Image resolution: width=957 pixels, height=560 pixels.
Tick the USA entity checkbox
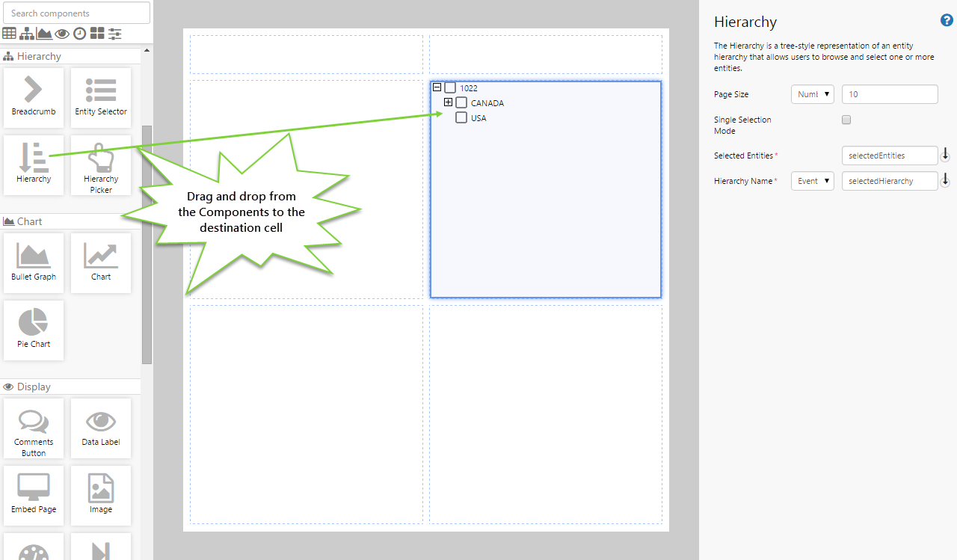coord(461,117)
